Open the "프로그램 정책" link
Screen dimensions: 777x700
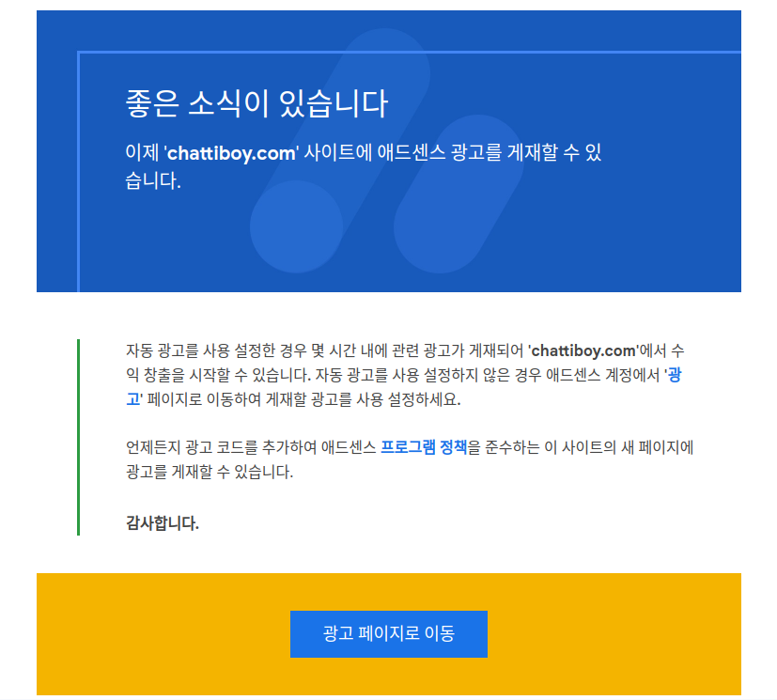[x=423, y=448]
